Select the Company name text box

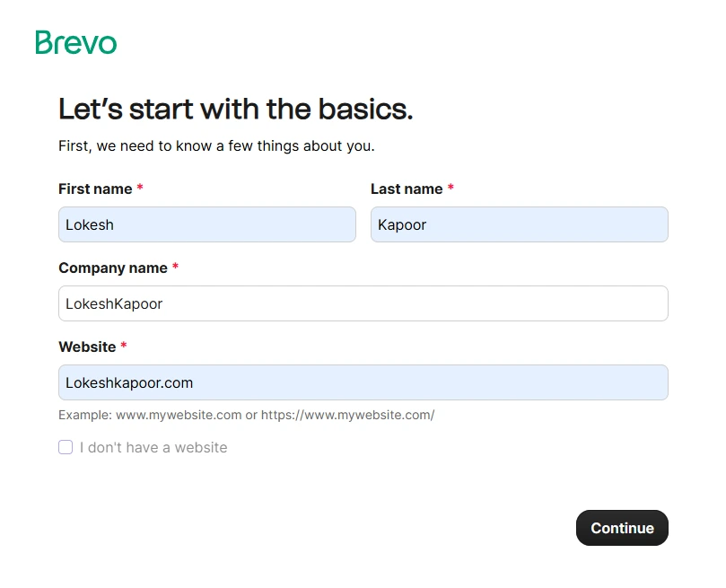pyautogui.click(x=363, y=303)
